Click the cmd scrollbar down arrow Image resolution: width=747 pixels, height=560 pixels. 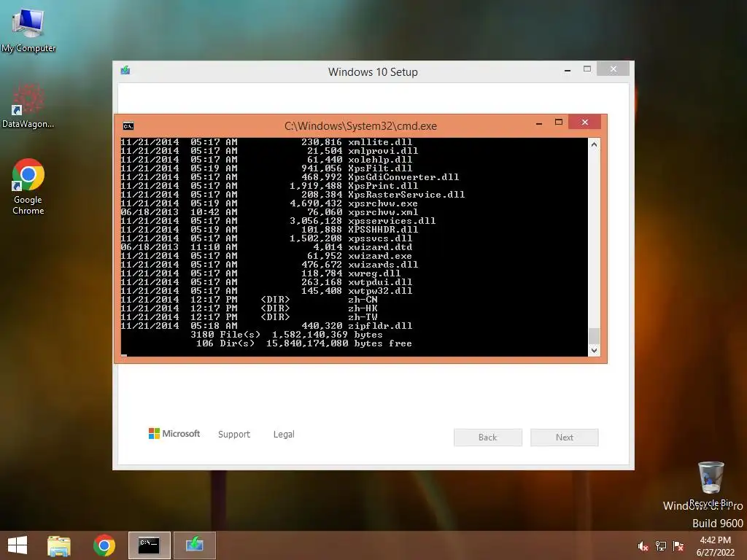594,351
